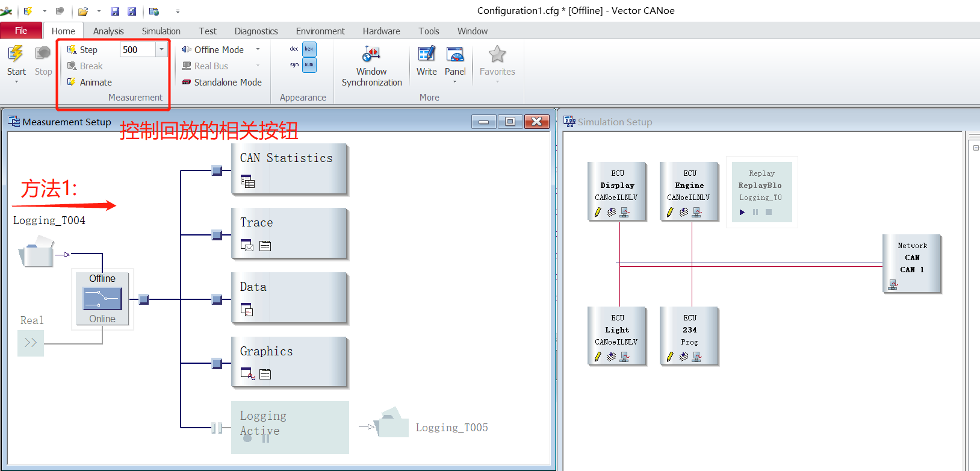Click the Break button in Measurement group
Viewport: 980px width, 471px height.
point(85,66)
